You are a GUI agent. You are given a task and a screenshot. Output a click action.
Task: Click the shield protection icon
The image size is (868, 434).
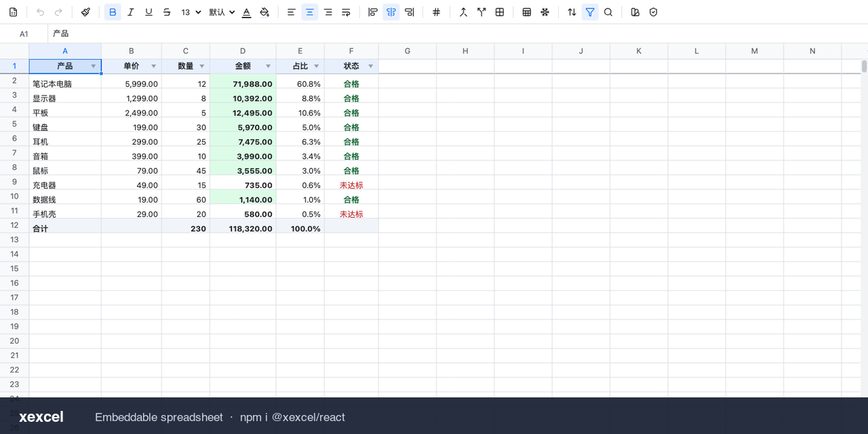coord(653,12)
